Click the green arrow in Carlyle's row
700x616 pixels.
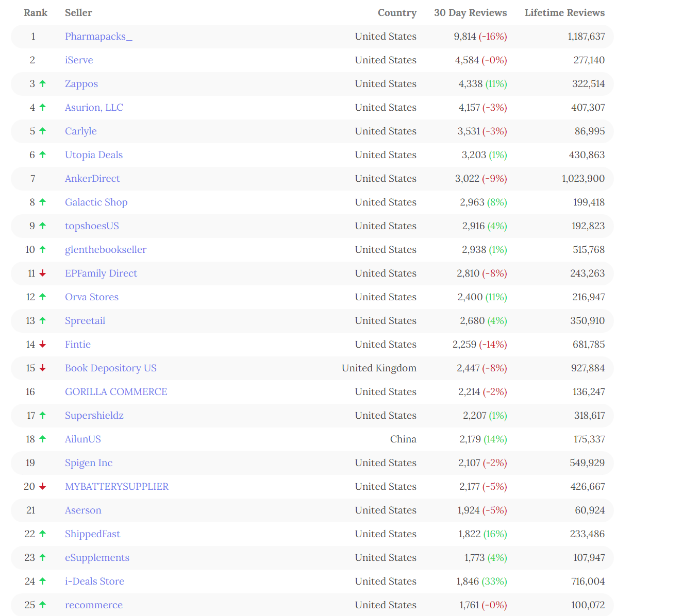pos(43,131)
